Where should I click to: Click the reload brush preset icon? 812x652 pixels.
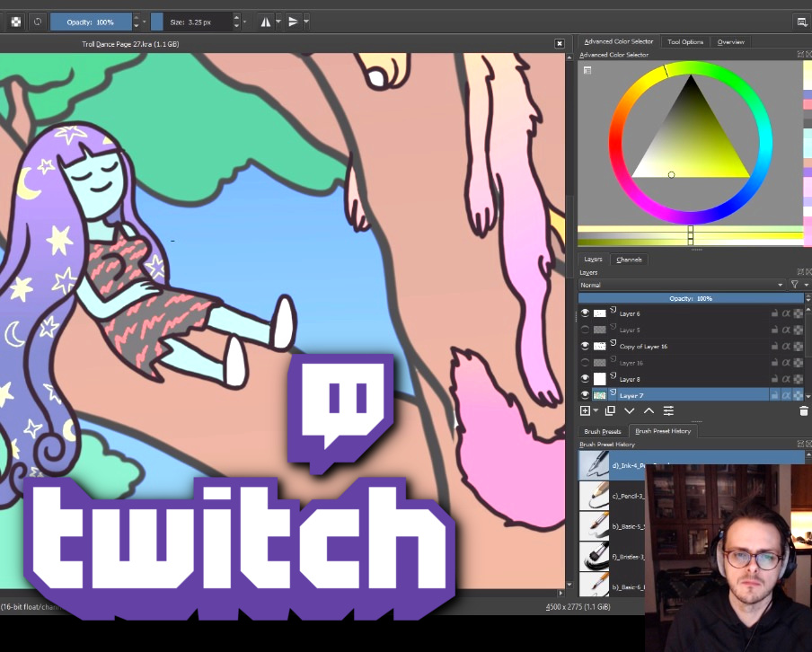click(38, 22)
